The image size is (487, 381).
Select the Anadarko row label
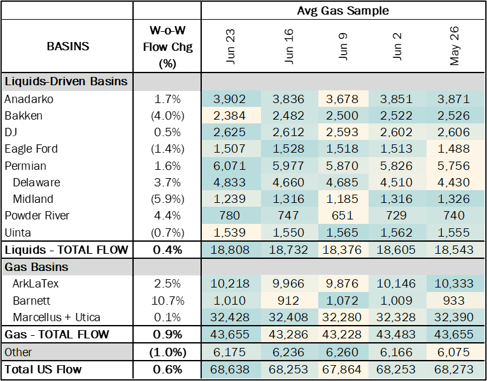[29, 99]
